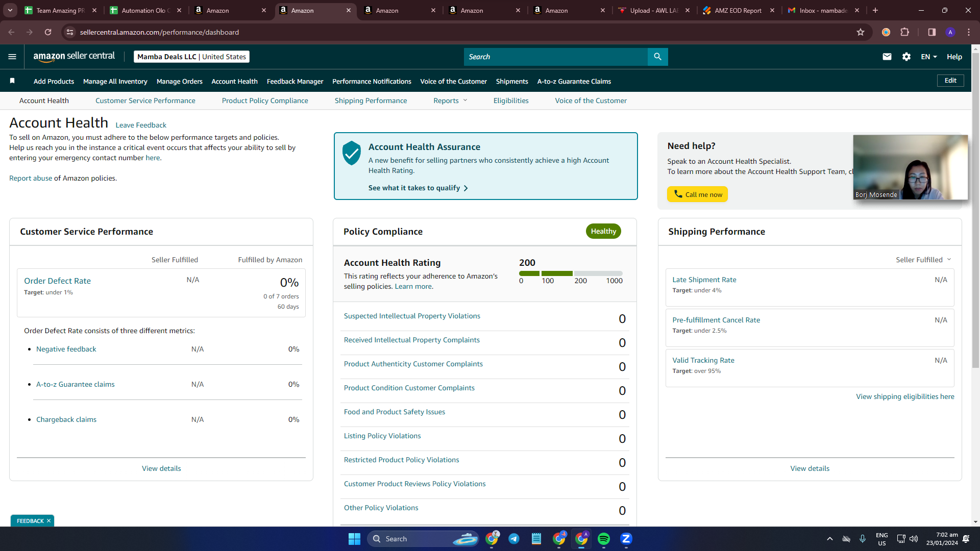980x551 pixels.
Task: Open the Windows Start menu
Action: 354,539
